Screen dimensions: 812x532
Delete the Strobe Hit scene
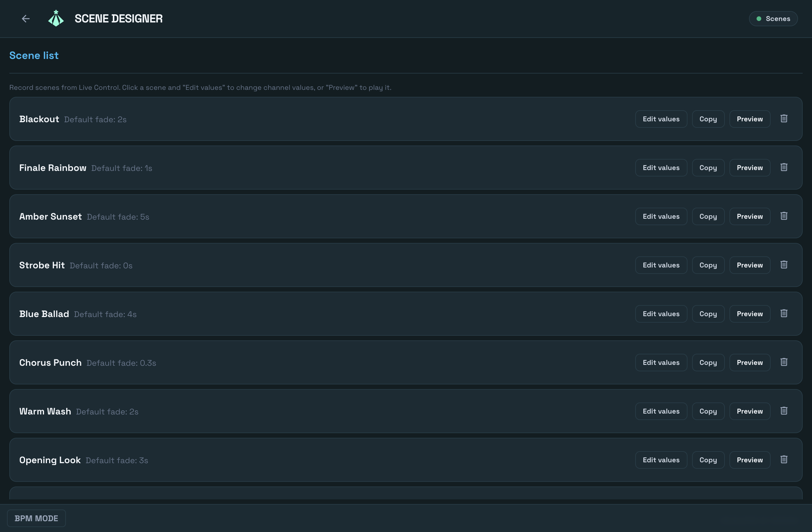(x=784, y=265)
